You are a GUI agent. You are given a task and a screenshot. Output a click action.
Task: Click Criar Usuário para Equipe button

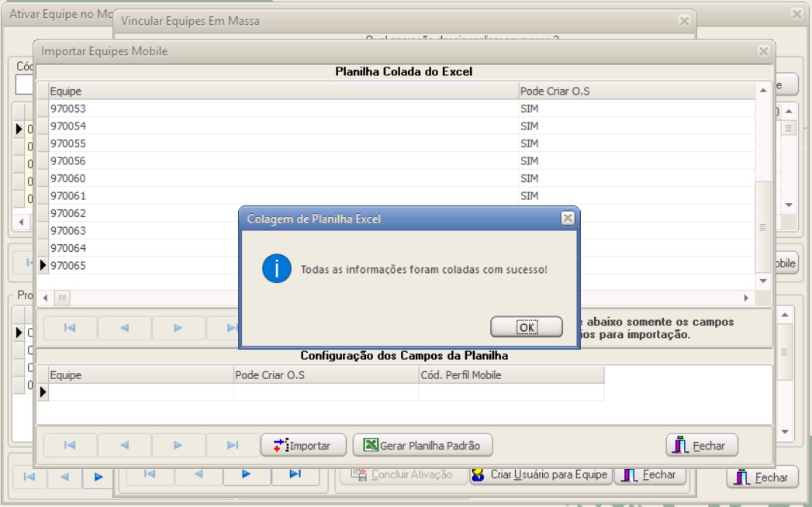[x=541, y=474]
